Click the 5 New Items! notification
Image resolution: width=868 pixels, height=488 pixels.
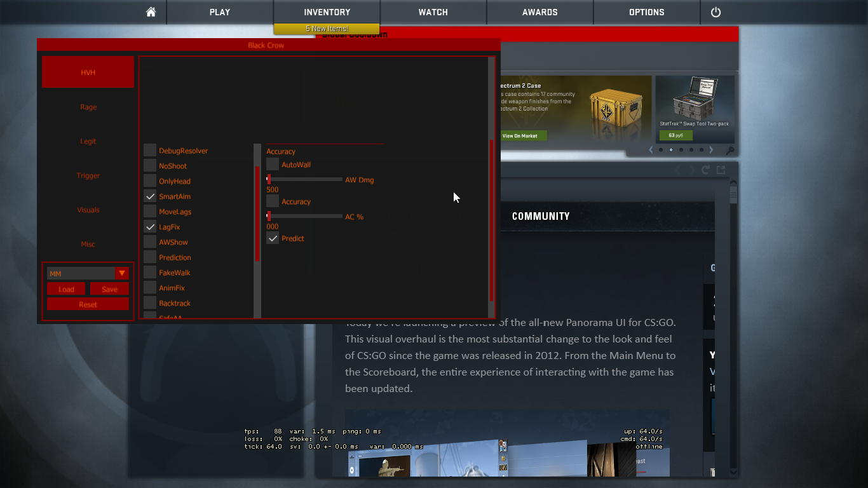[x=327, y=29]
